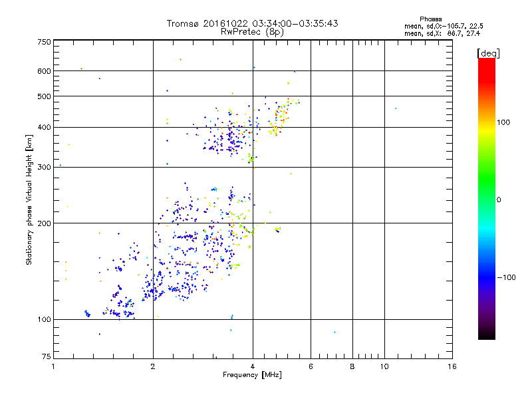
Task: Click the y-axis tick label '750'
Action: coord(44,42)
